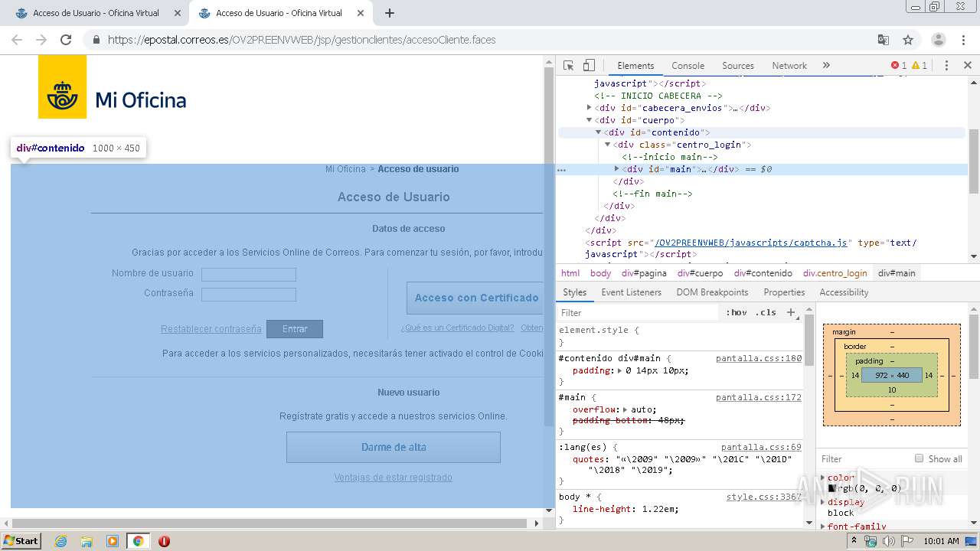This screenshot has width=980, height=551.
Task: Toggle the Show all computed checkbox
Action: 919,458
